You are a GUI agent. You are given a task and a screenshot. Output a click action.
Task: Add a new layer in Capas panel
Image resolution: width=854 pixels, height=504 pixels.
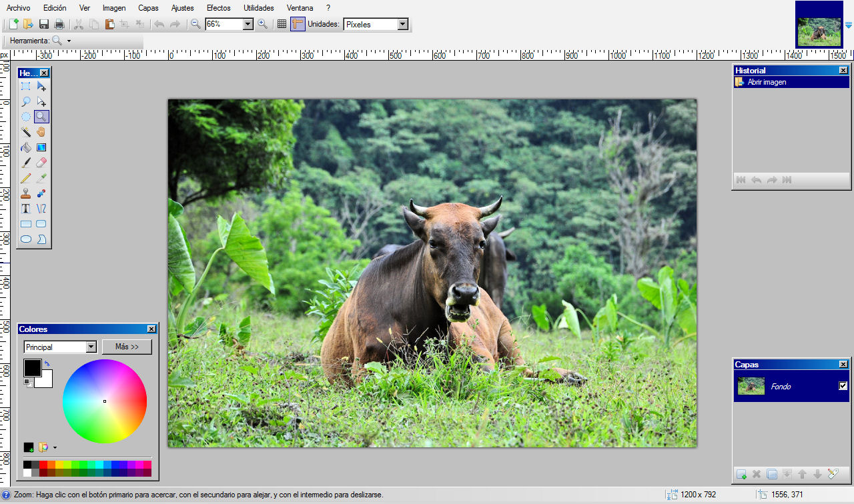point(741,475)
